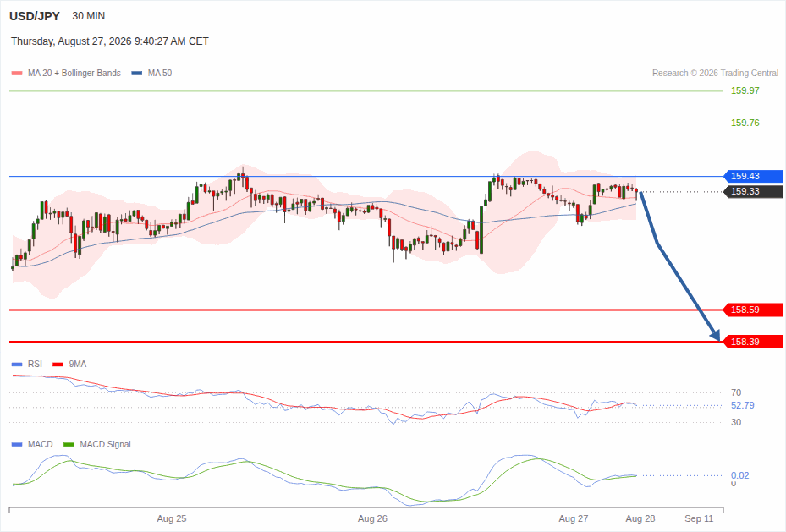
Task: Click the 9MA legend label
Action: 78,365
